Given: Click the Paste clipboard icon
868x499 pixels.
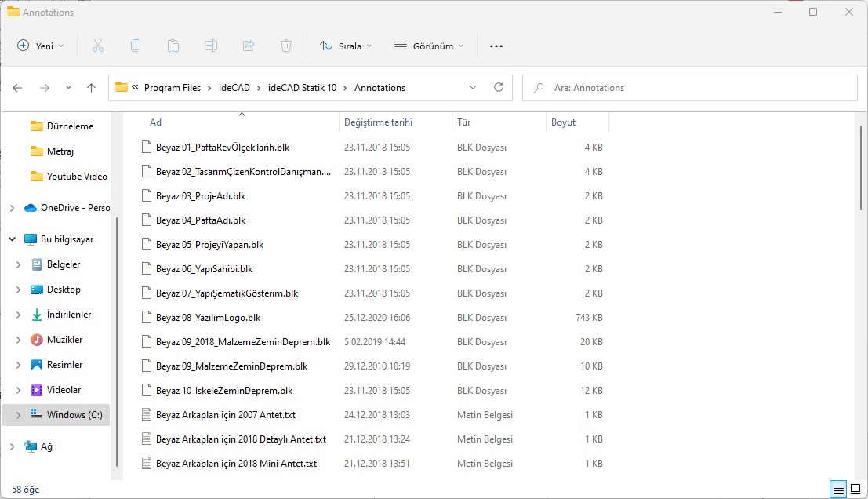Looking at the screenshot, I should pos(173,46).
